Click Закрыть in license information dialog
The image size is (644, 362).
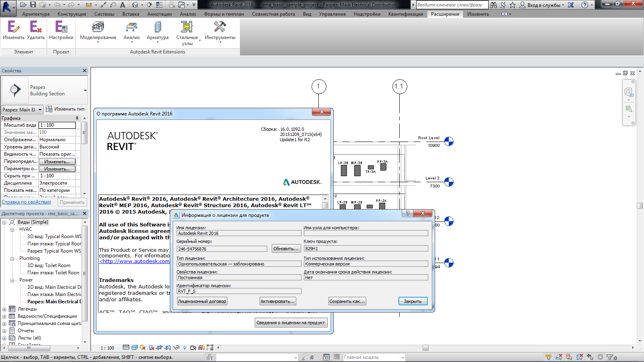point(413,301)
